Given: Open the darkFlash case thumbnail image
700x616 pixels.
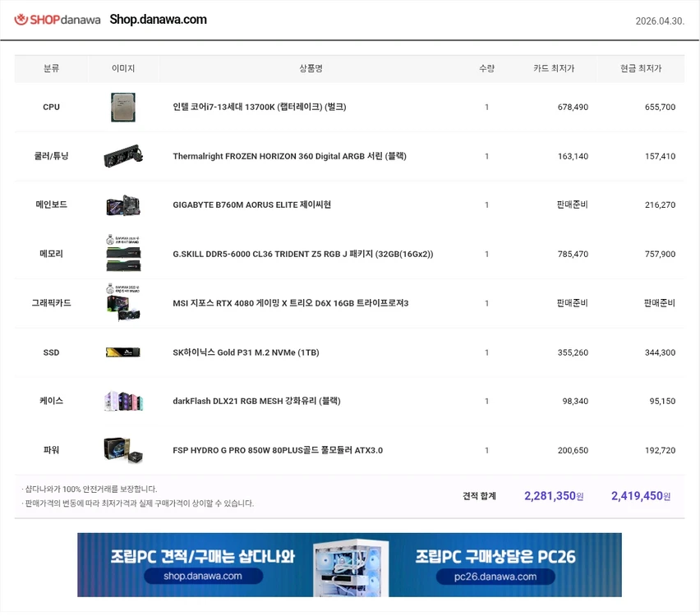Looking at the screenshot, I should (123, 401).
